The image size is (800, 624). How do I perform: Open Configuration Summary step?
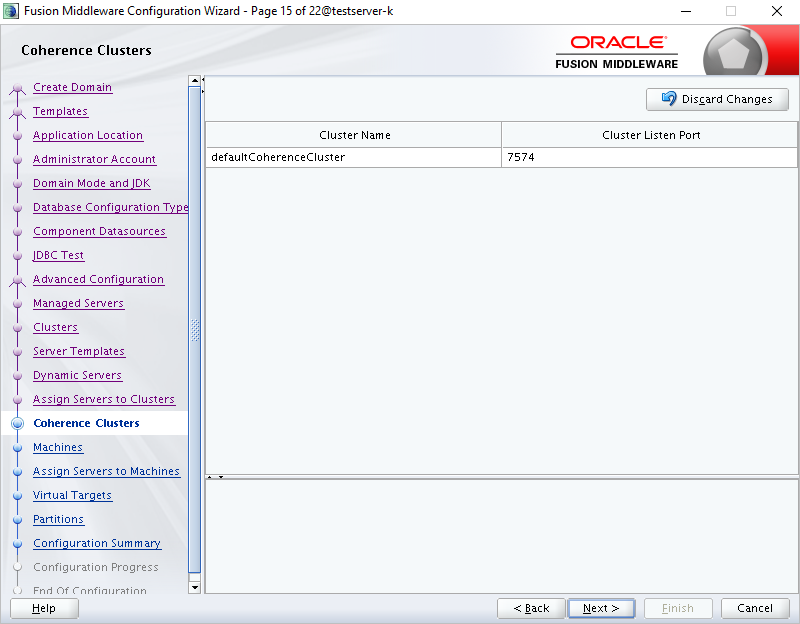[x=97, y=543]
